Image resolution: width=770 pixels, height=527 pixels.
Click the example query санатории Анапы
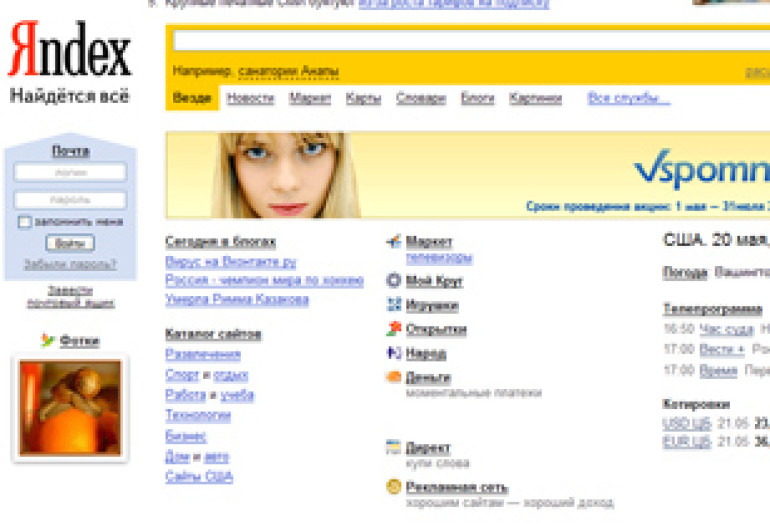(x=288, y=71)
